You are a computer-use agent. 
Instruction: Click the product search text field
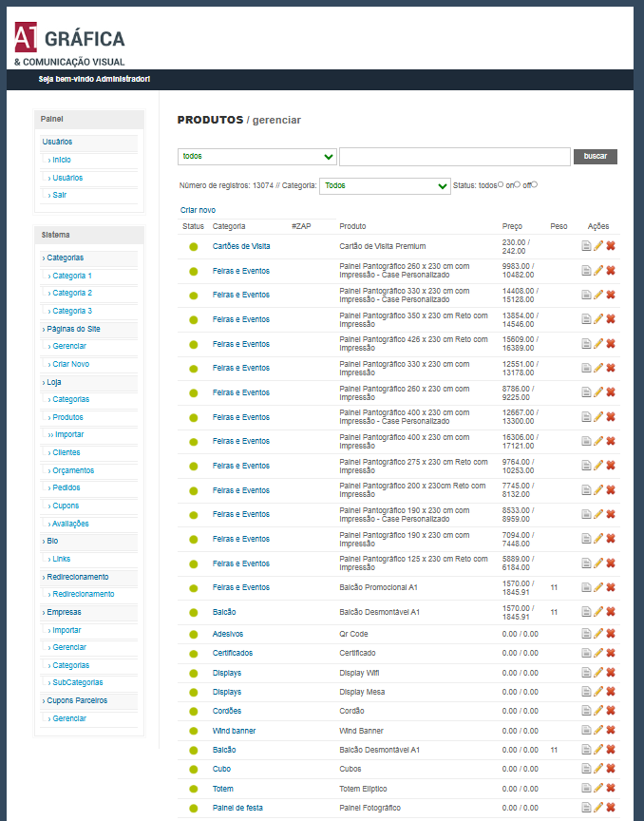[x=455, y=157]
